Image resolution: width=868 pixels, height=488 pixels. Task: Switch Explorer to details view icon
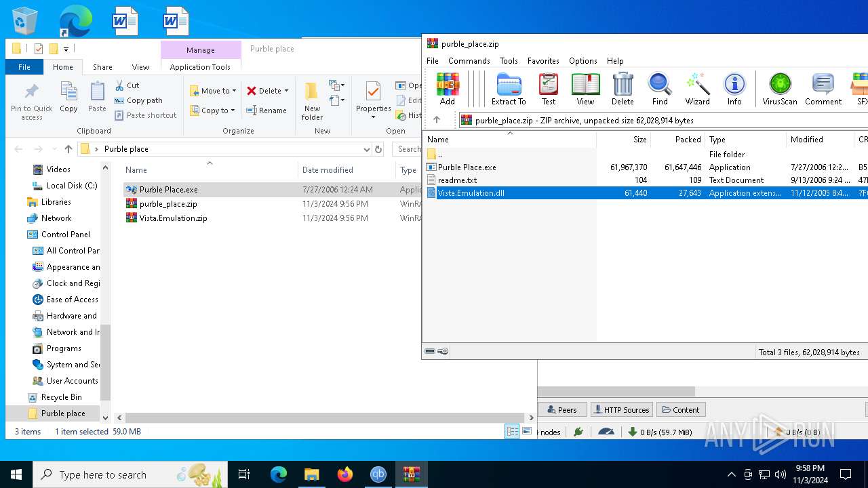click(513, 431)
